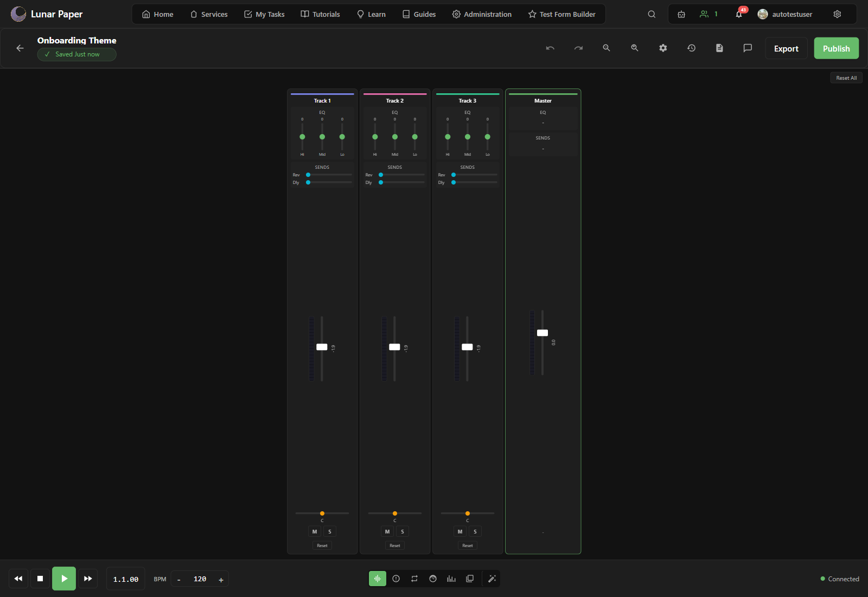This screenshot has height=597, width=868.
Task: Start playback with the green play button
Action: pos(64,579)
